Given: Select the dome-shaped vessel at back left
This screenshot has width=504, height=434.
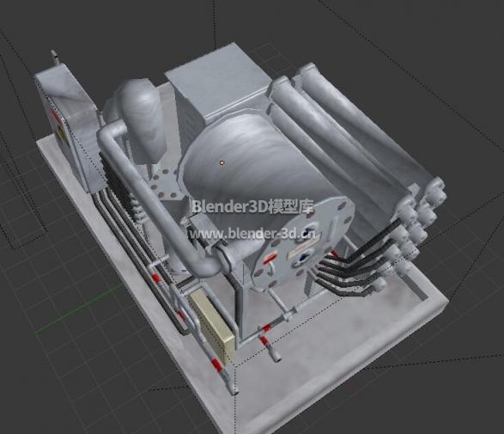Looking at the screenshot, I should click(x=138, y=120).
